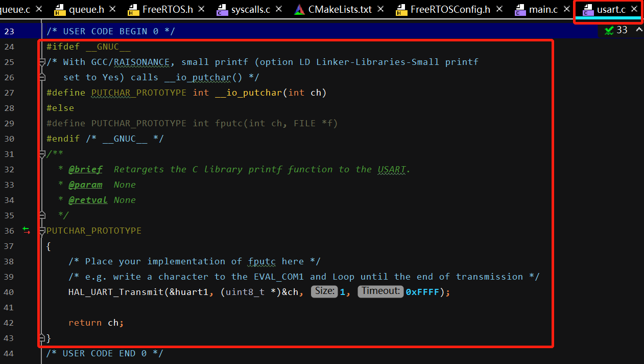Click the 0xFFFF timeout value
Screen dimensions: 644x364
coord(422,292)
